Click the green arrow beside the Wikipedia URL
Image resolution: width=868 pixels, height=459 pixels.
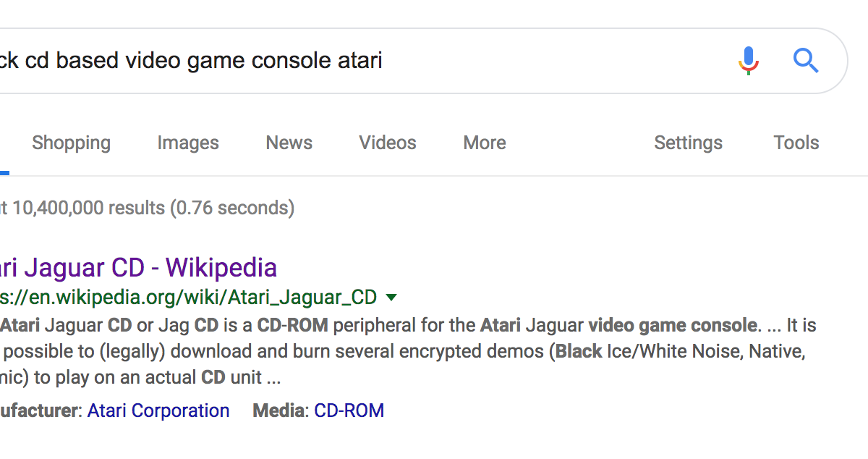tap(391, 298)
